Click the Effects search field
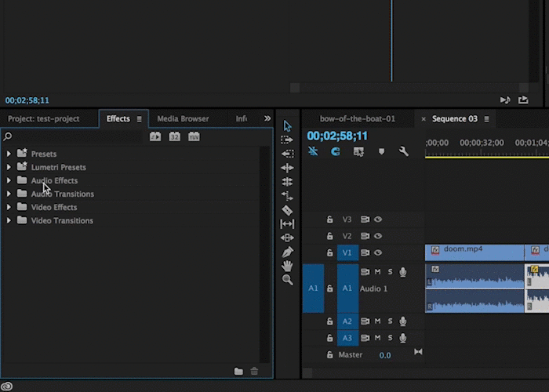This screenshot has height=392, width=549. (77, 136)
